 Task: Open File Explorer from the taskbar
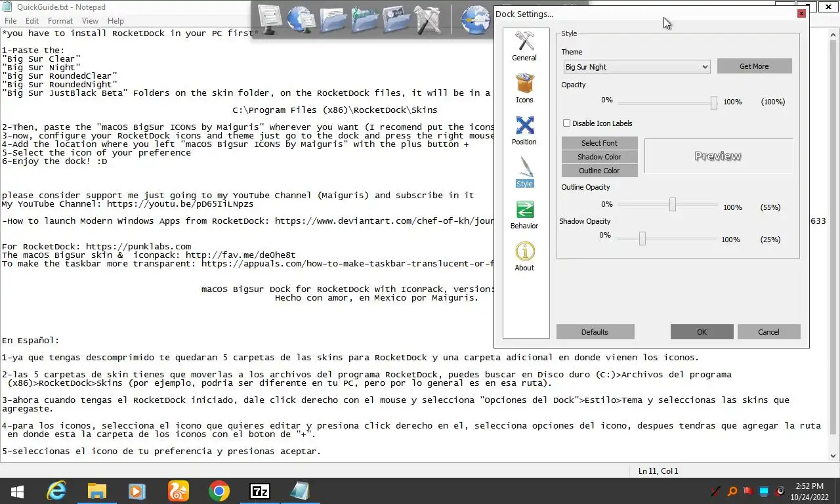(97, 491)
